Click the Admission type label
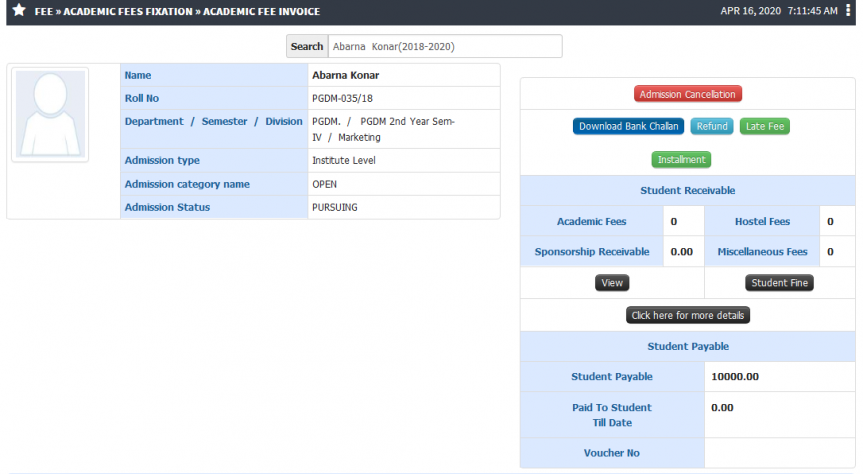 pyautogui.click(x=162, y=161)
